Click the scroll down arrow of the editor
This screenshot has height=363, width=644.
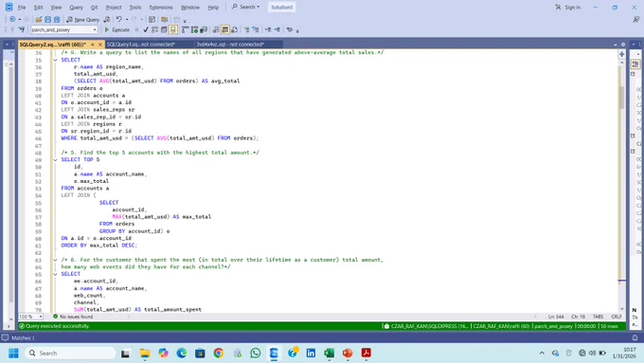(x=622, y=309)
